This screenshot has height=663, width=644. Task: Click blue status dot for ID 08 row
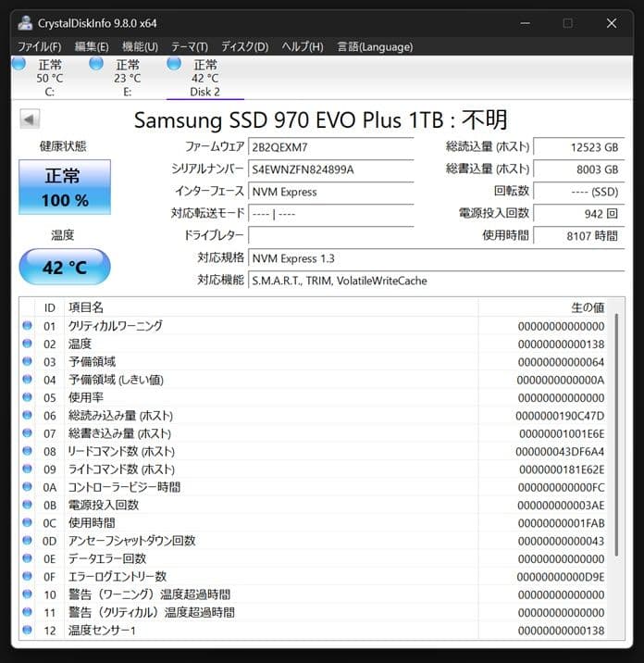pyautogui.click(x=27, y=451)
